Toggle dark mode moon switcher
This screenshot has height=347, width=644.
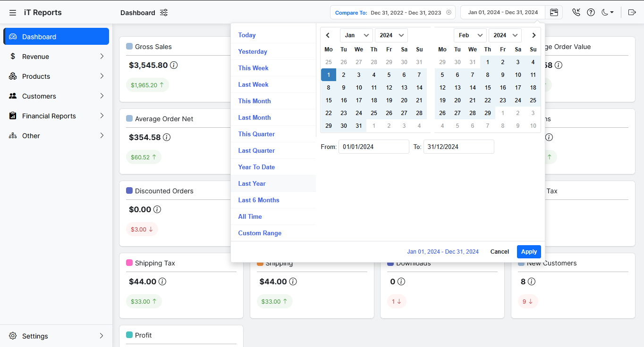coord(607,12)
